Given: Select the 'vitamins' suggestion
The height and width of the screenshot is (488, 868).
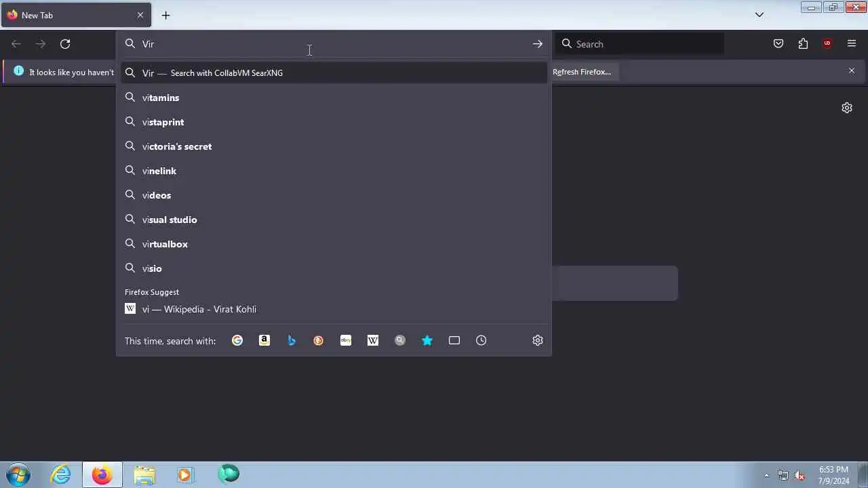Looking at the screenshot, I should (334, 98).
